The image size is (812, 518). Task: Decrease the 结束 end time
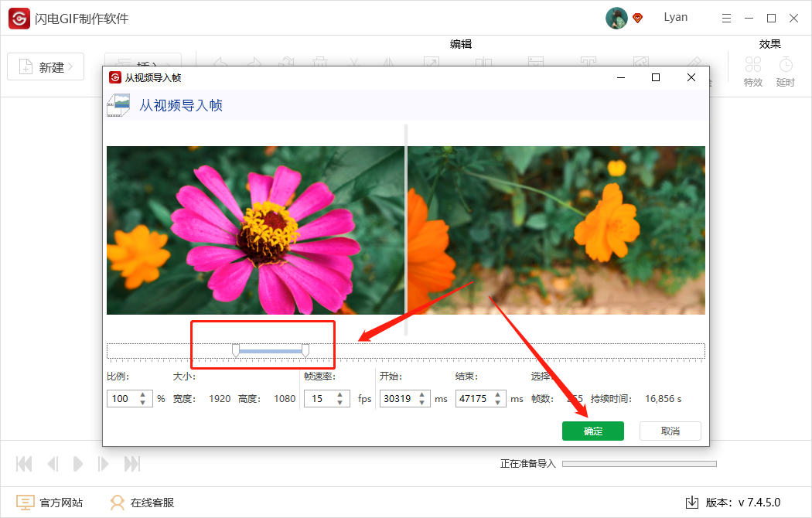click(x=498, y=403)
